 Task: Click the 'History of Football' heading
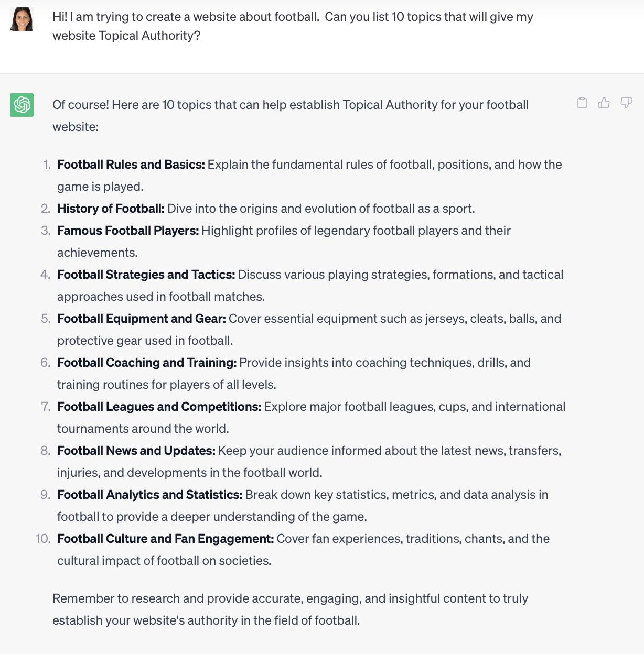(x=111, y=209)
